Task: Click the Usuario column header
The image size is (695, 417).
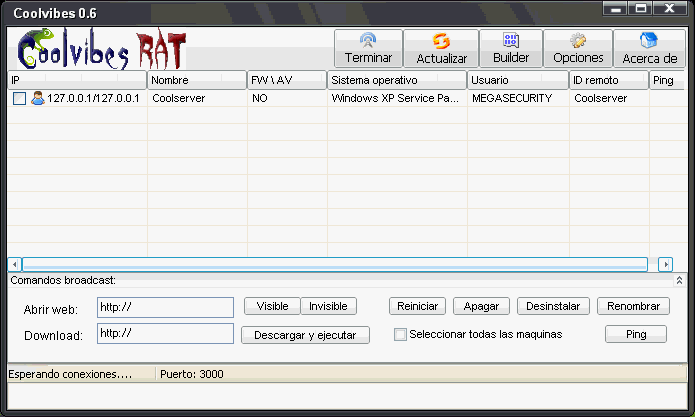Action: (x=518, y=80)
